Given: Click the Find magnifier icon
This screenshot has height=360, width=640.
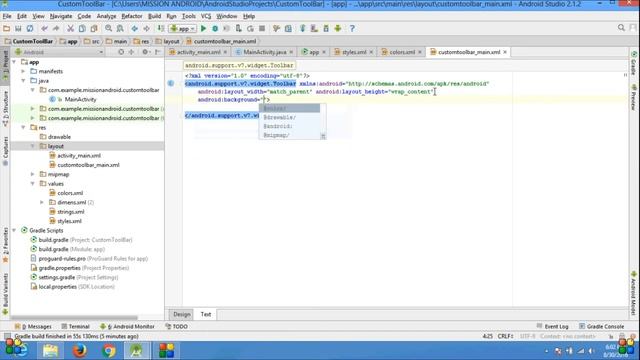Looking at the screenshot, I should pos(108,29).
